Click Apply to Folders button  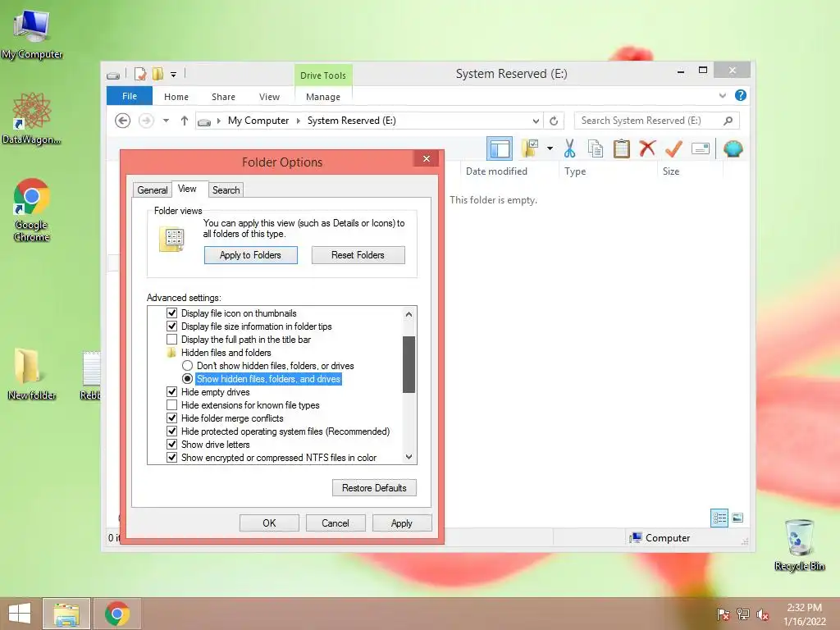pyautogui.click(x=250, y=255)
